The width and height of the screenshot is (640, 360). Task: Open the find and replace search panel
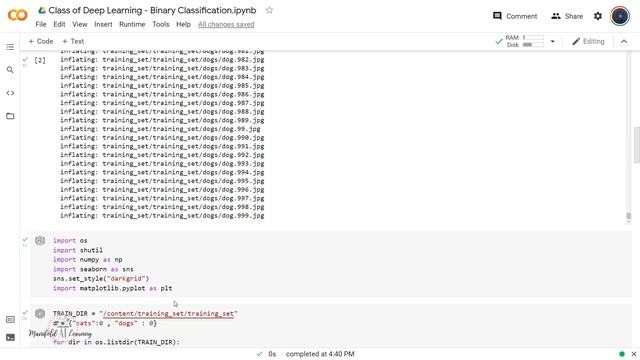(x=10, y=70)
